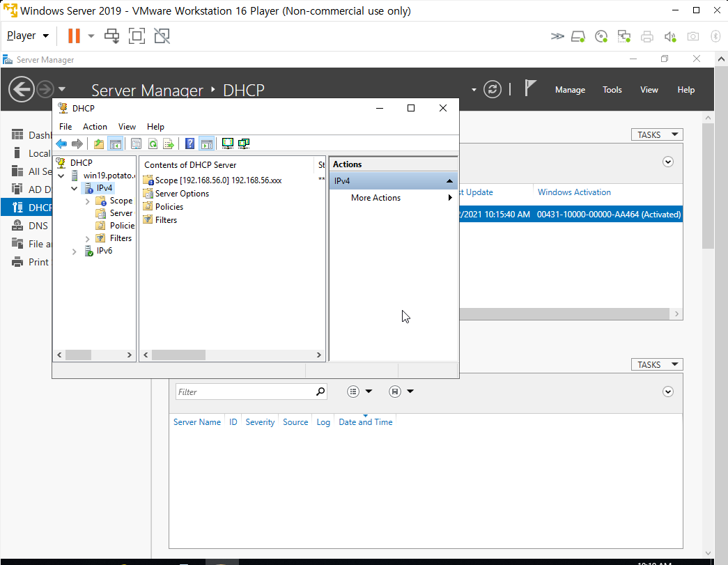728x565 pixels.
Task: Open navigation history dropdown in Server Manager
Action: pyautogui.click(x=62, y=89)
